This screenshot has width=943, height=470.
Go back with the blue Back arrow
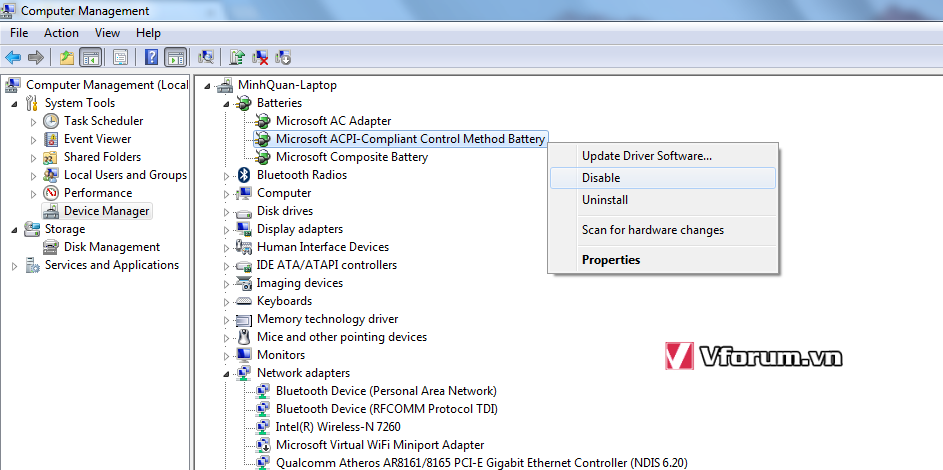click(13, 58)
